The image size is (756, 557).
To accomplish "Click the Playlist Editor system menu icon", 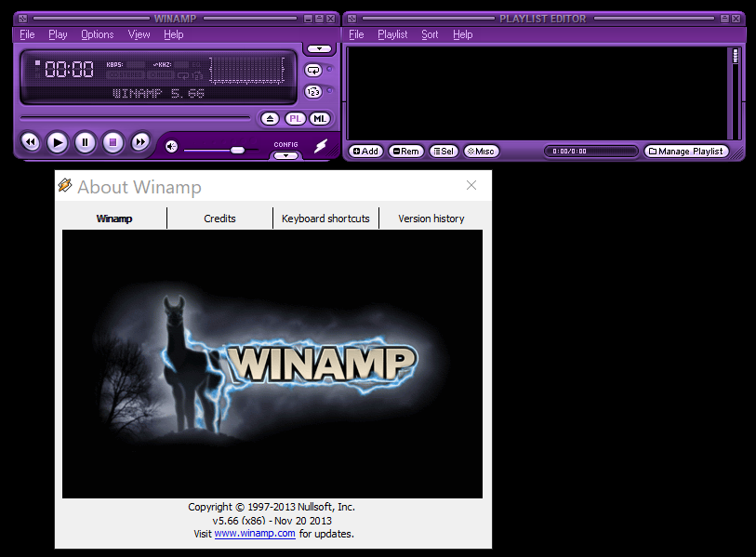I will (352, 19).
